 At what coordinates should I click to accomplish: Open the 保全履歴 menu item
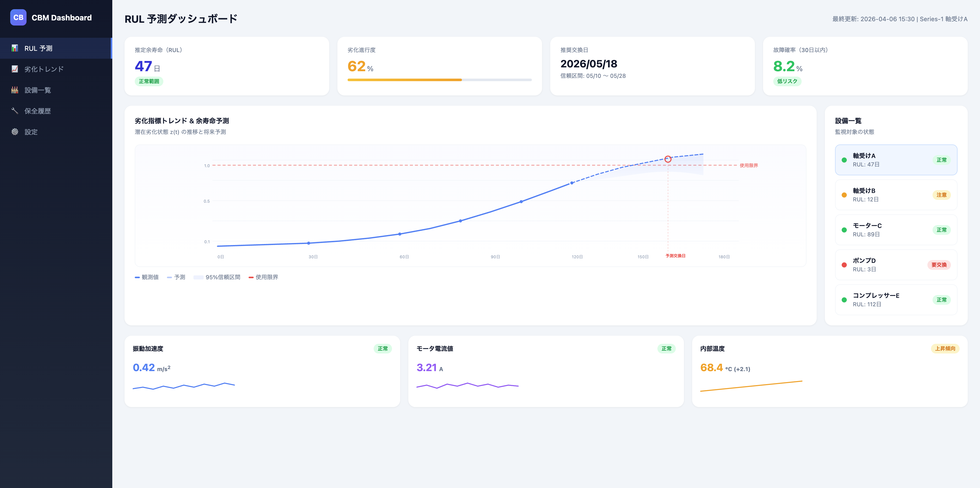[x=38, y=111]
